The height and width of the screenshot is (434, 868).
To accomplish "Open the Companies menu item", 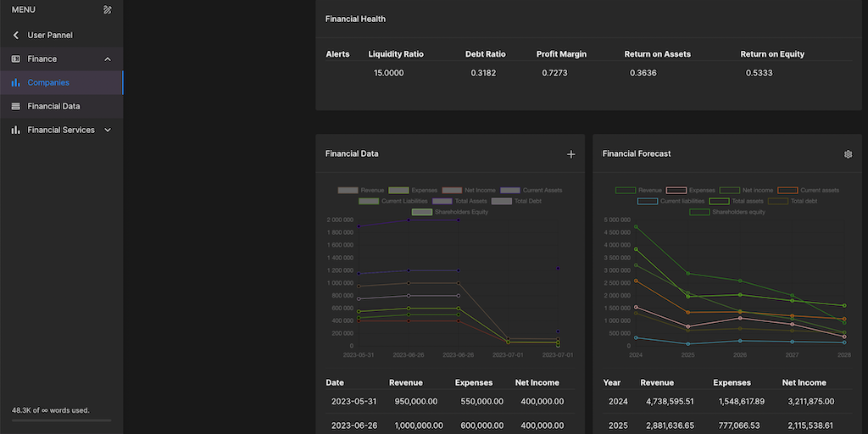I will point(48,83).
